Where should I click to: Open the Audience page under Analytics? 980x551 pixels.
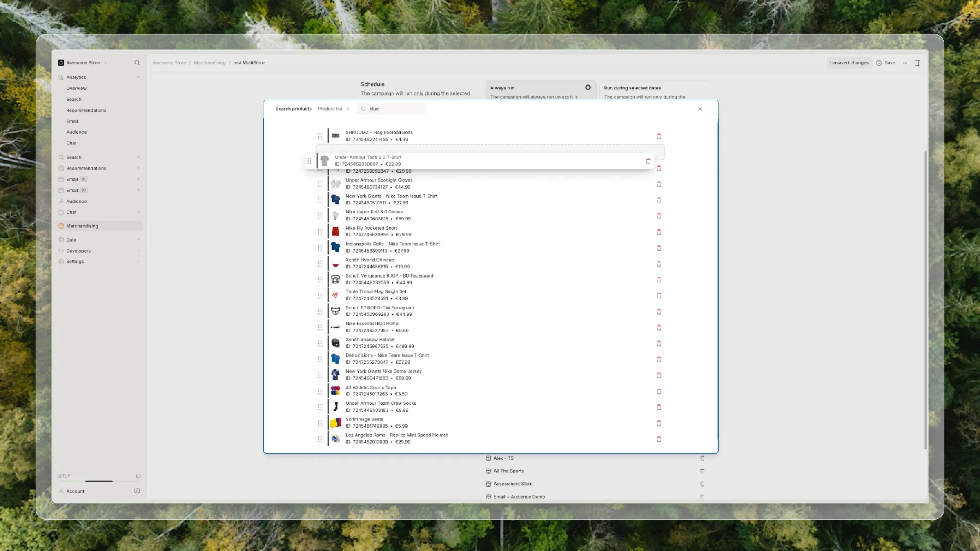click(x=76, y=132)
